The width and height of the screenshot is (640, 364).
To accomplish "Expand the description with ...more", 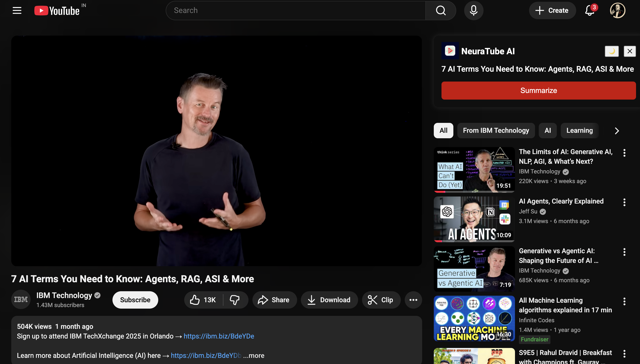I will tap(254, 355).
